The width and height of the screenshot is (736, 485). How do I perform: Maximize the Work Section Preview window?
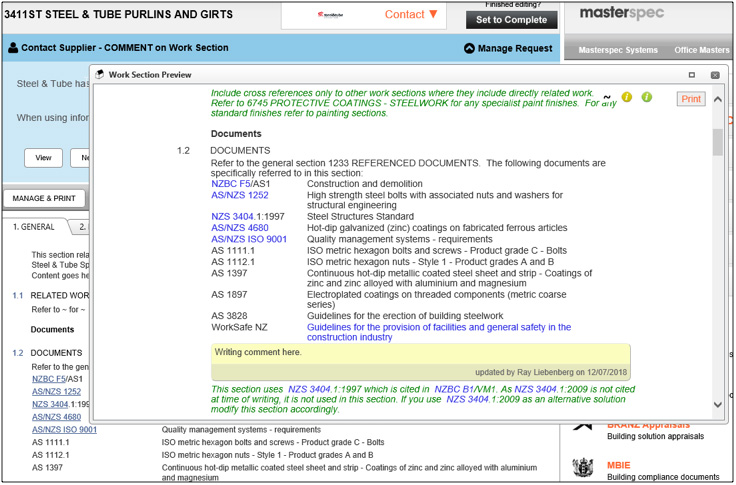[x=691, y=75]
